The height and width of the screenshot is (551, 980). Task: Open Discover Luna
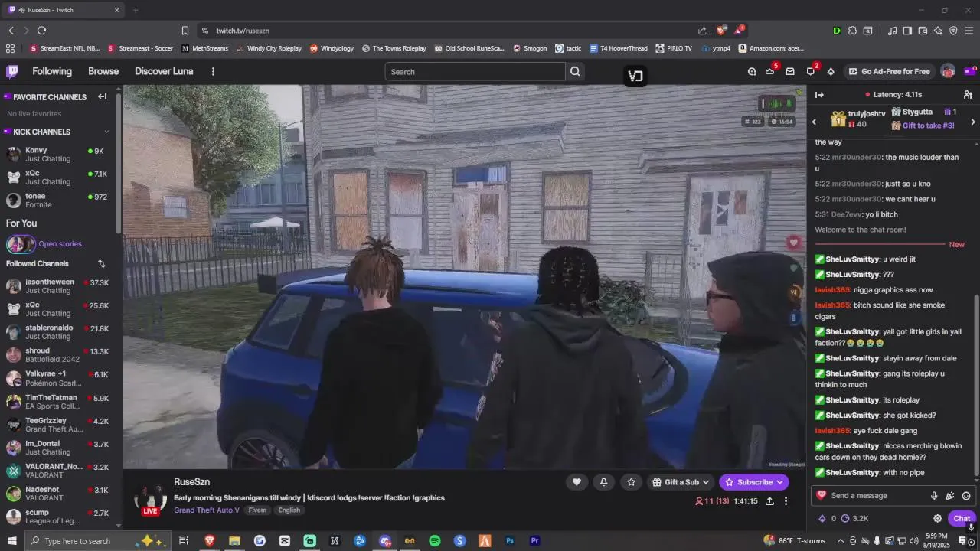coord(164,71)
